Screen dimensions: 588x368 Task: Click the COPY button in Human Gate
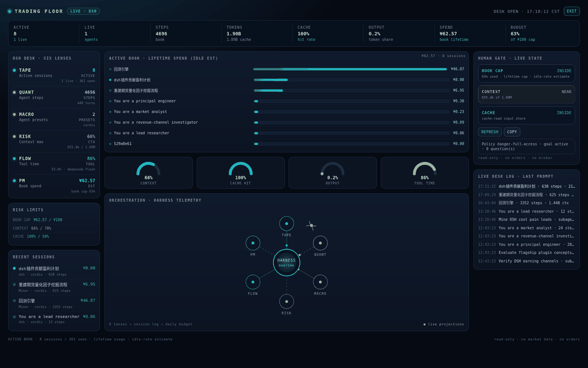[x=512, y=132]
